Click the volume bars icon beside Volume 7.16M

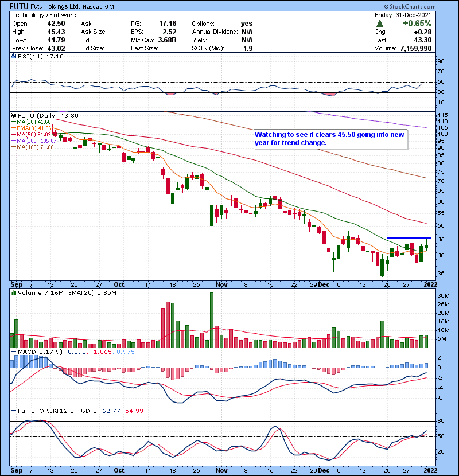[14, 292]
